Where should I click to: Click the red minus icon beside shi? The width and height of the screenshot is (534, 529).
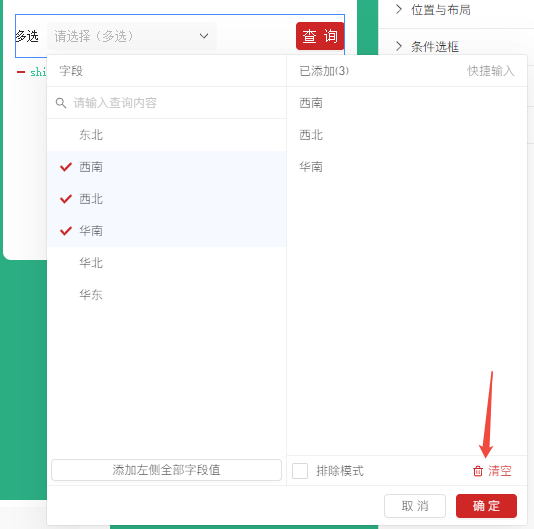pyautogui.click(x=21, y=72)
